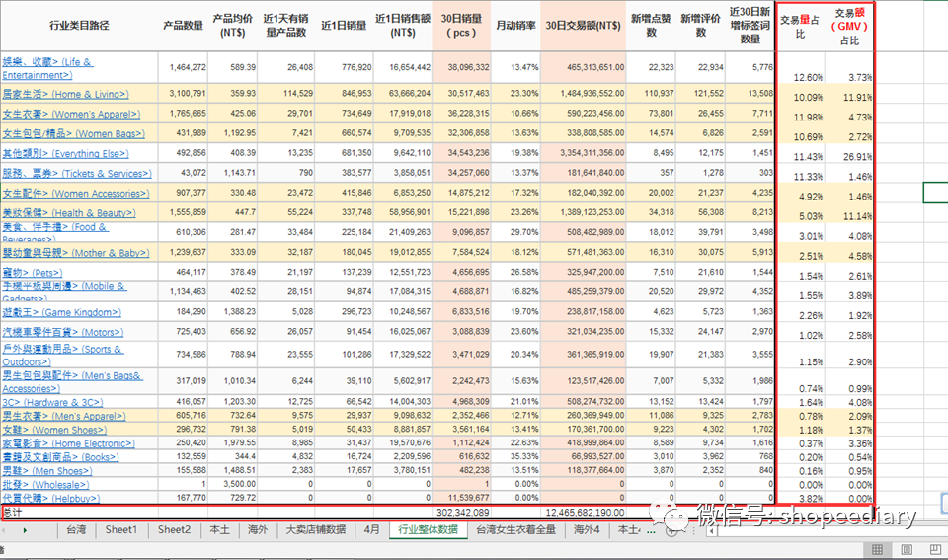Select the 交易额 (GMV) 占比 header cell
948x560 pixels.
tap(849, 27)
